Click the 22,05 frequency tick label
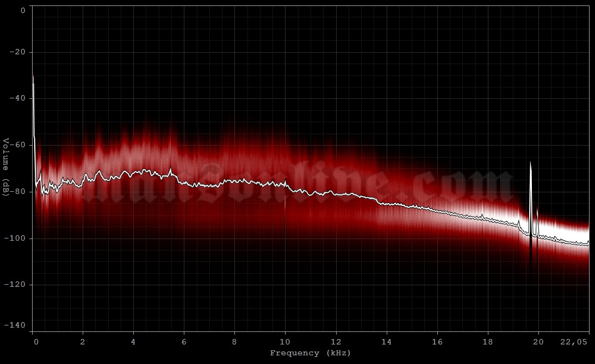Screen dimensions: 595x364 pyautogui.click(x=573, y=342)
